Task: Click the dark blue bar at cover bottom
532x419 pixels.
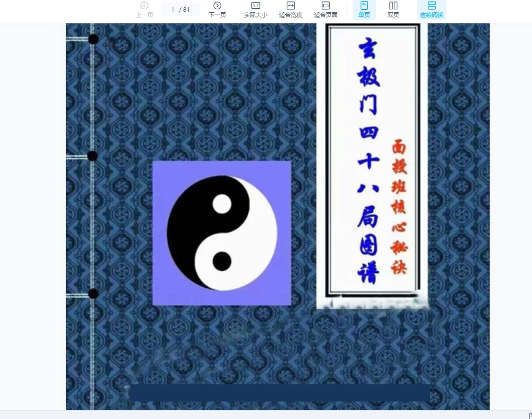Action: (280, 393)
